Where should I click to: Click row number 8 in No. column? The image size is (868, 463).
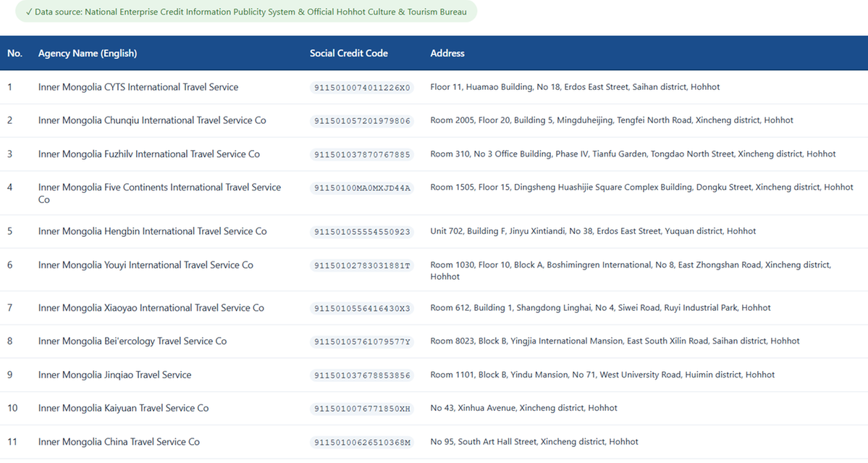pyautogui.click(x=9, y=341)
